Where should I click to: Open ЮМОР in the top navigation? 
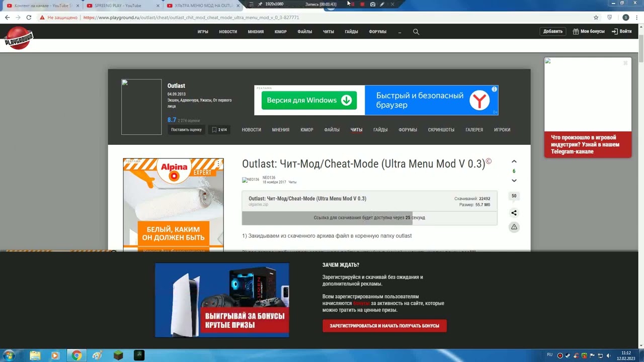click(281, 32)
